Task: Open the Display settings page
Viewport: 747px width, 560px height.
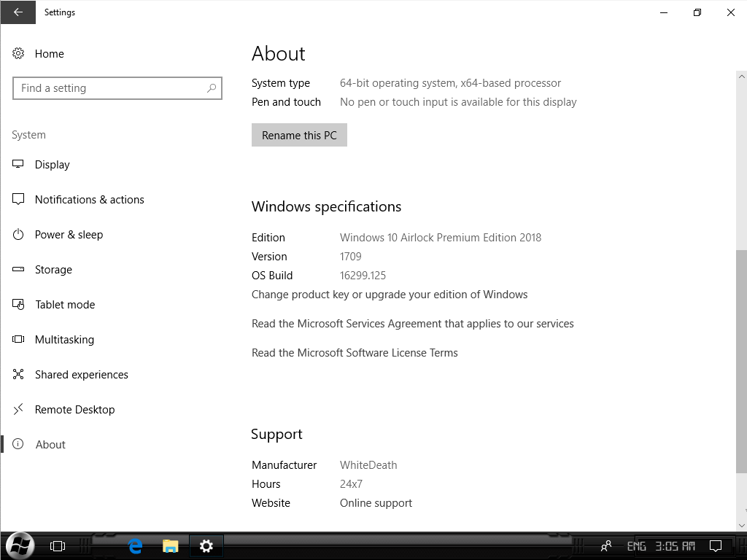Action: point(53,165)
